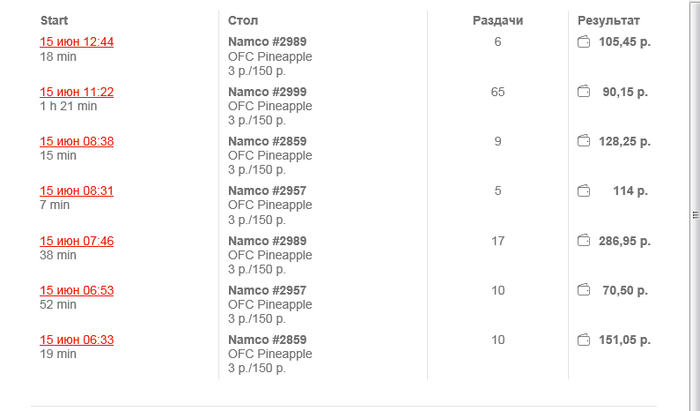Click the Результат column header

(x=609, y=20)
